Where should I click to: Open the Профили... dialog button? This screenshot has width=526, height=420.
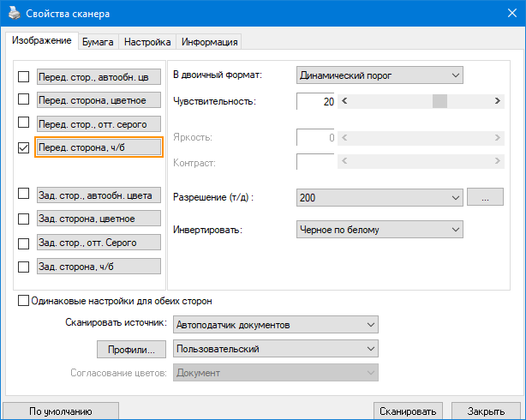tap(131, 349)
